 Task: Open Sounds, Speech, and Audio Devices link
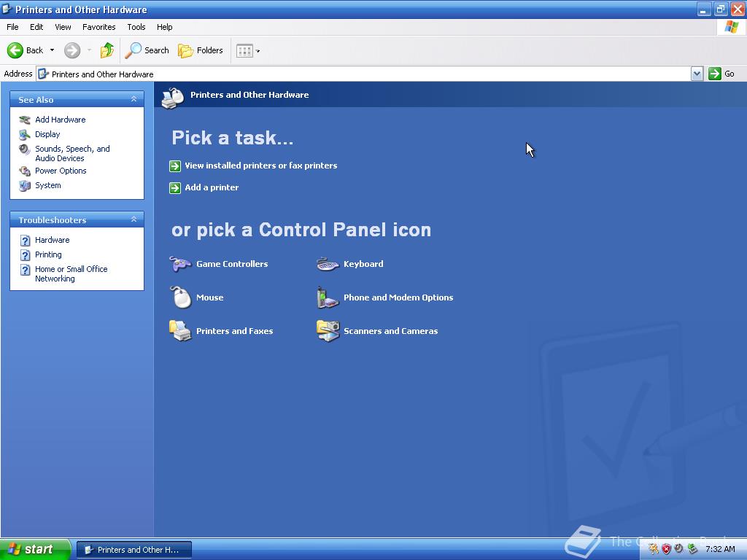[x=72, y=153]
